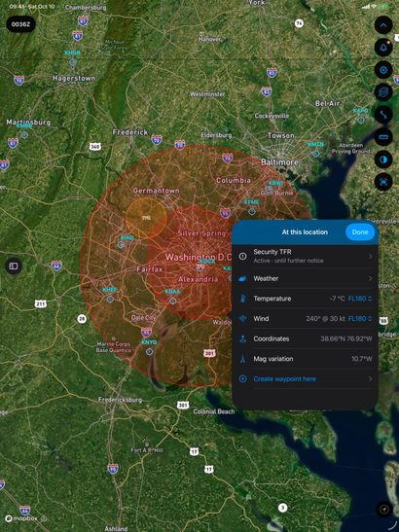399x532 pixels.
Task: Toggle the map contrast / dark mode button
Action: pyautogui.click(x=383, y=160)
